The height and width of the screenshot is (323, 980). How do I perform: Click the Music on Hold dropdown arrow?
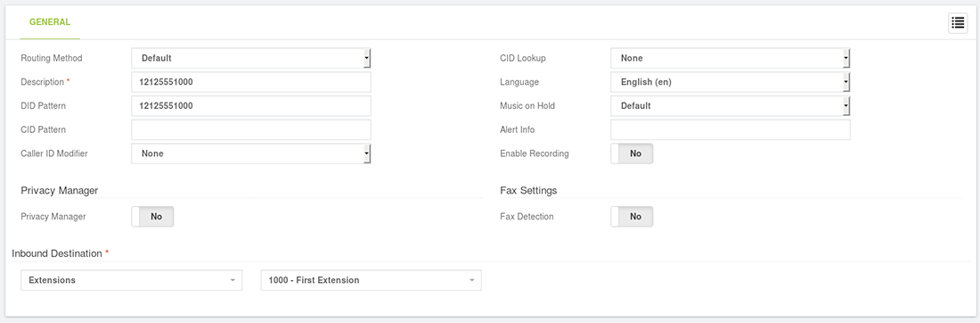point(845,106)
